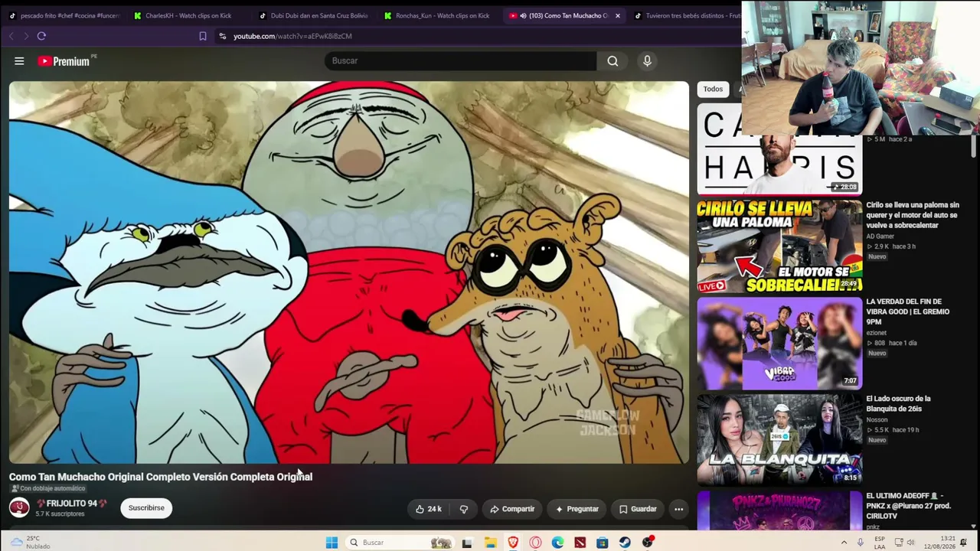The width and height of the screenshot is (980, 551).
Task: Open the Vibra Good video thumbnail
Action: tap(779, 344)
